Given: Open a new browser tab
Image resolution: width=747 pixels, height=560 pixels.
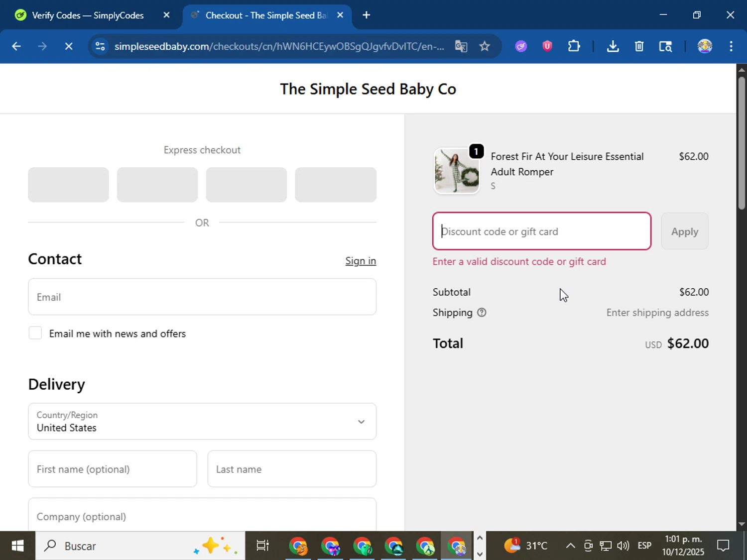Looking at the screenshot, I should point(367,15).
